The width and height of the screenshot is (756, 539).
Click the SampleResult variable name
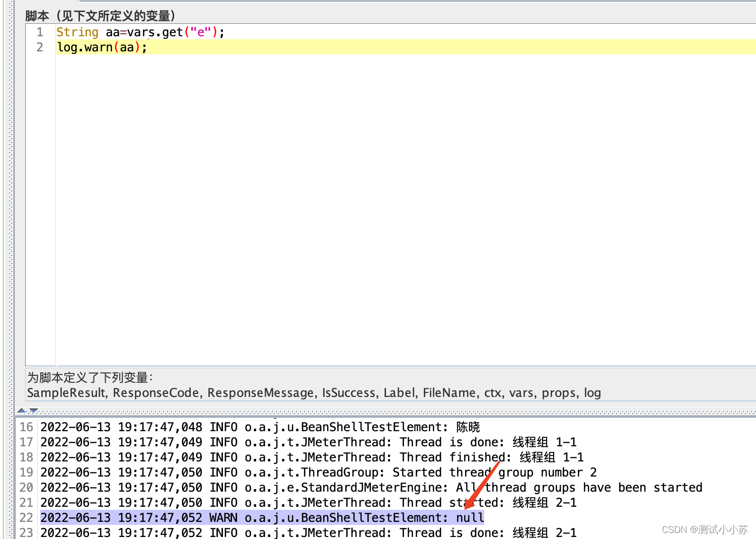tap(65, 393)
